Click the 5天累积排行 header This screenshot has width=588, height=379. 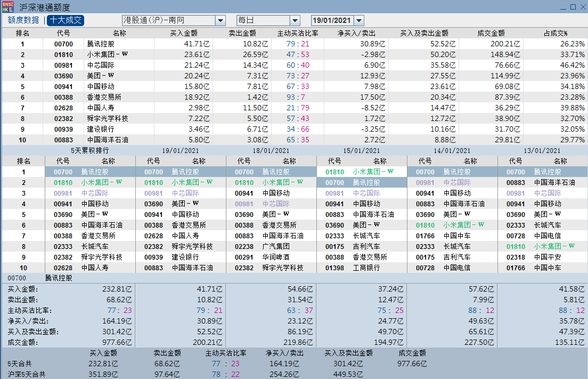coord(89,150)
